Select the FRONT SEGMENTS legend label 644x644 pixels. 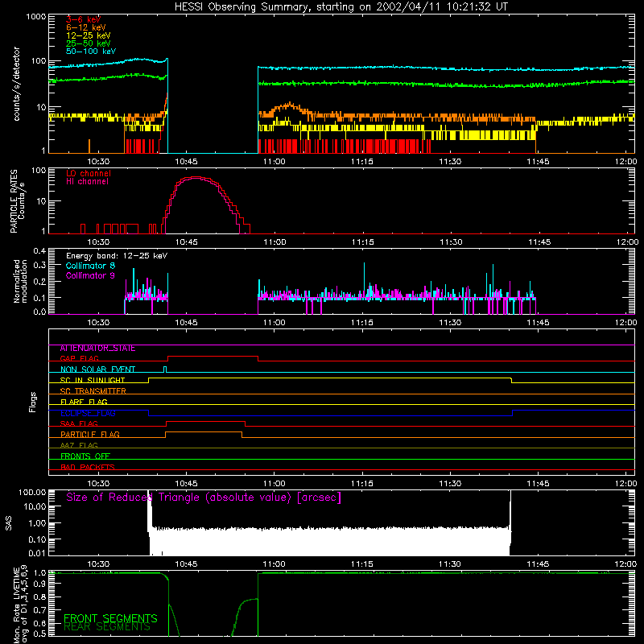(110, 618)
